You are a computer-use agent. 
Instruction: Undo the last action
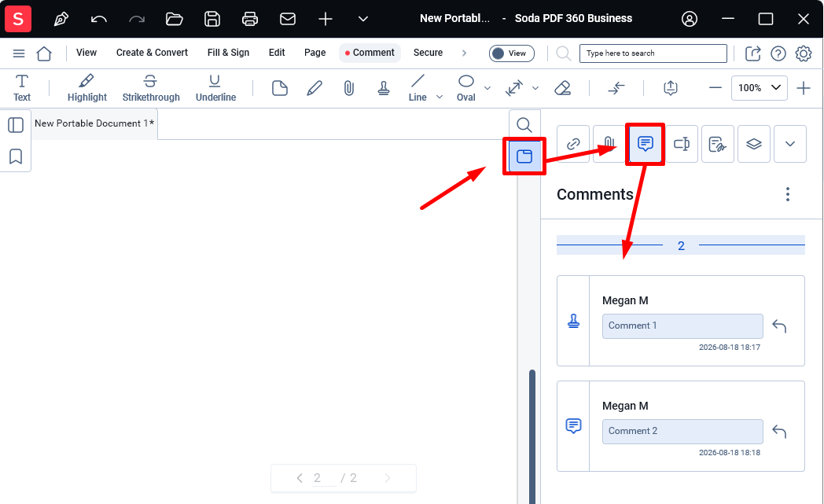[x=99, y=20]
